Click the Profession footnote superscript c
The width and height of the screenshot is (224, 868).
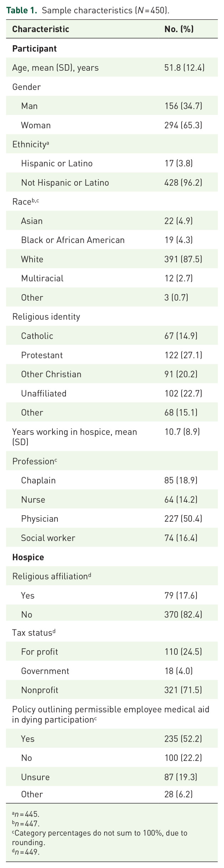point(56,460)
